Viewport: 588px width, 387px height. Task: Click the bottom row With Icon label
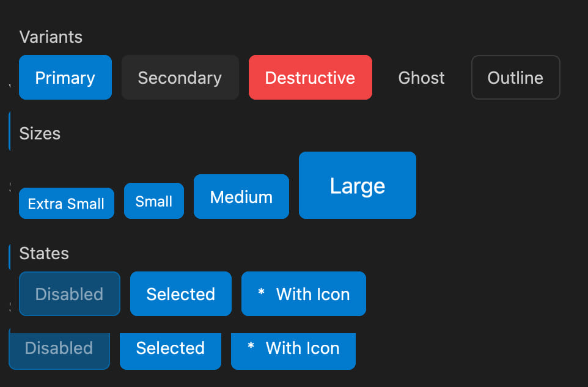pos(303,348)
